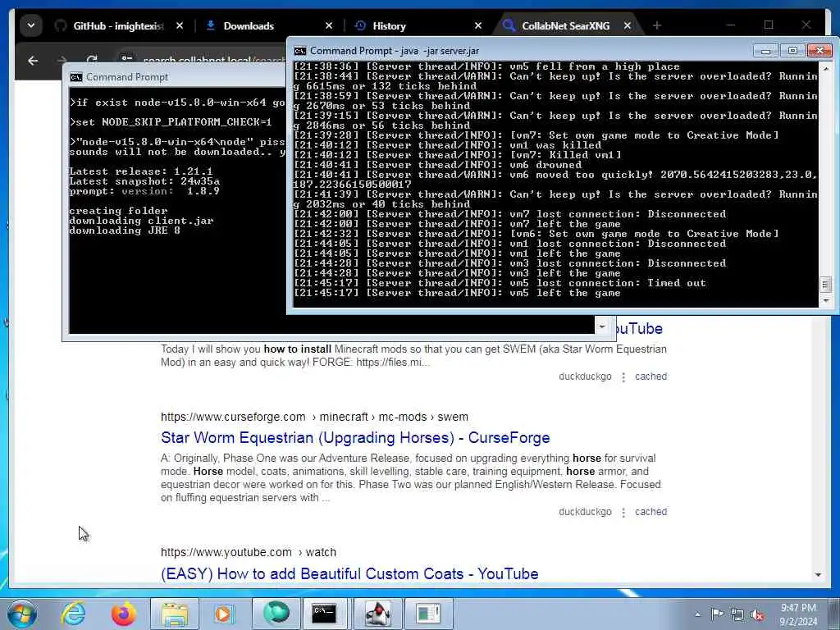Click the SearXNG tab magnifier icon
The image size is (840, 630).
(509, 25)
